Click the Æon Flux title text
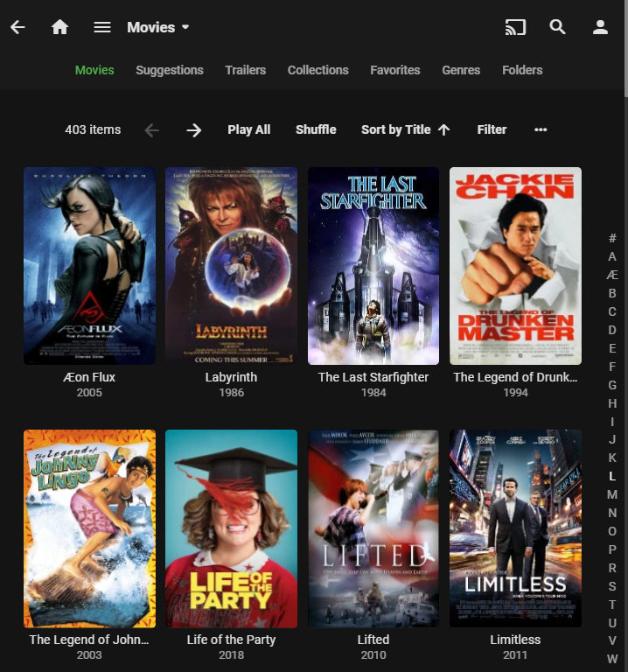This screenshot has height=672, width=628. [89, 377]
